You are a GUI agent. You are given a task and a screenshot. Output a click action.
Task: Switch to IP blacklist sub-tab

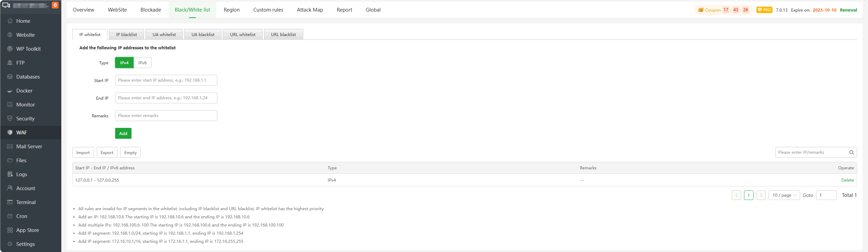click(x=126, y=34)
